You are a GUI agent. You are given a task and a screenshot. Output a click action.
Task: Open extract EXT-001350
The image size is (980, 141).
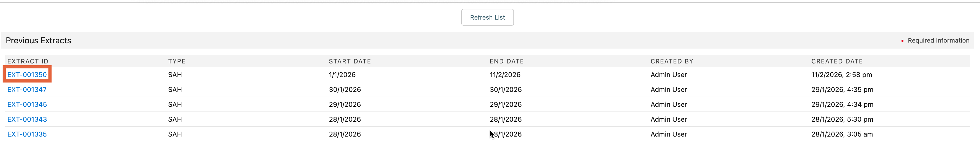pos(27,75)
